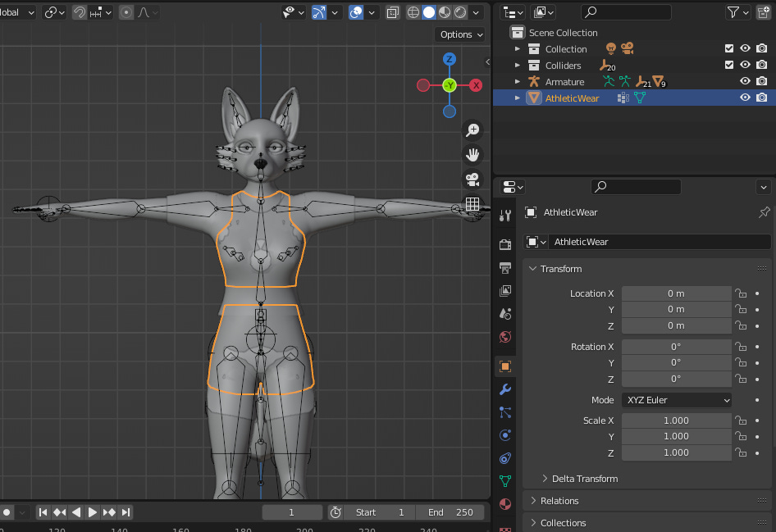Switch to rendered viewport shading
776x532 pixels.
point(461,12)
